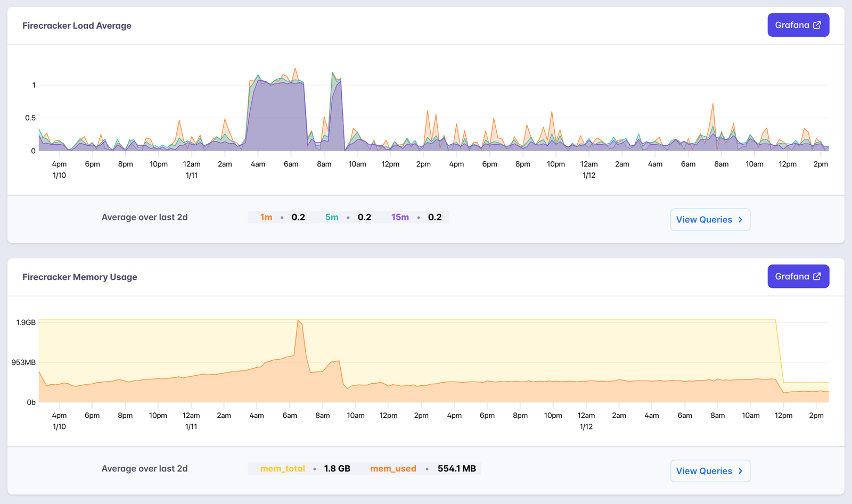Image resolution: width=852 pixels, height=504 pixels.
Task: Toggle the 5m series legend label
Action: tap(332, 217)
